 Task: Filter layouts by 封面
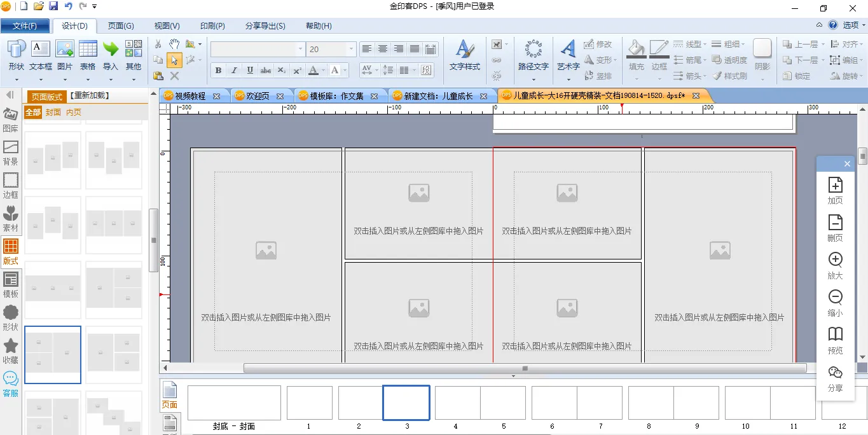[x=53, y=112]
